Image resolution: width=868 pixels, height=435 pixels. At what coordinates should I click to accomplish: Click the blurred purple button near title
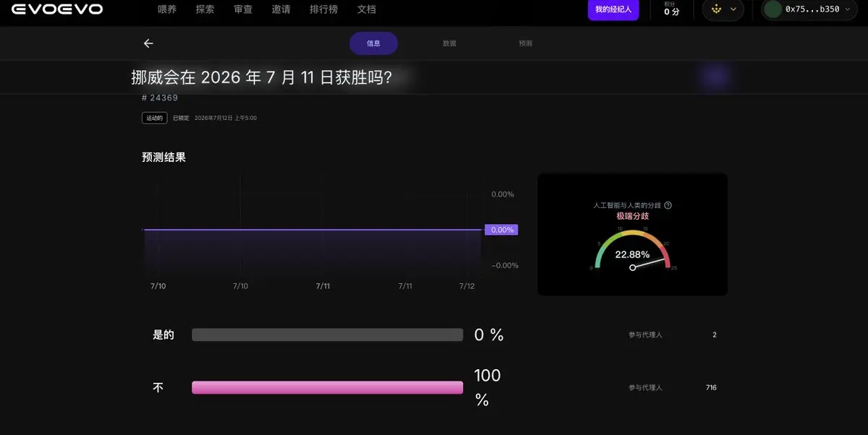tap(715, 77)
